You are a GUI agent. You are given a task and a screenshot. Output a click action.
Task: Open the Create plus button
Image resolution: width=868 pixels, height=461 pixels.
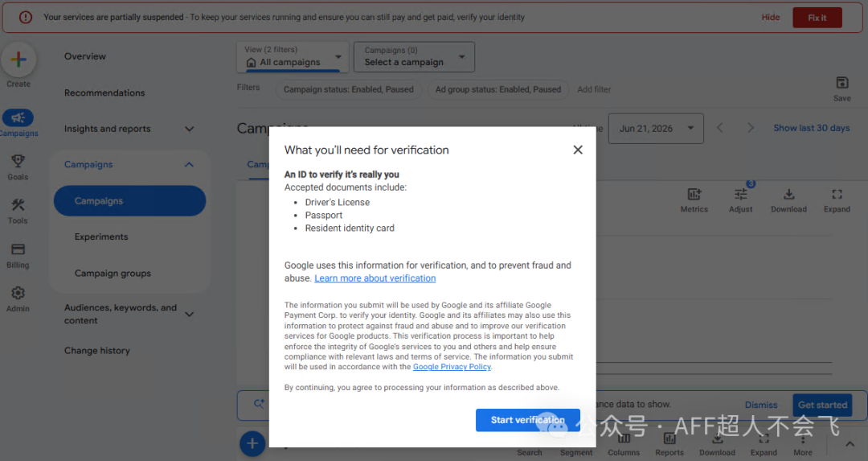point(18,60)
